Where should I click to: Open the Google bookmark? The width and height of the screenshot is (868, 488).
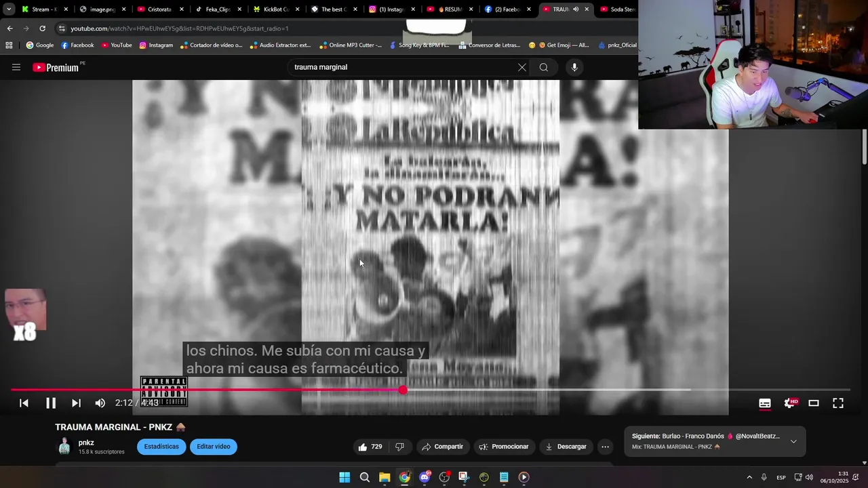point(40,45)
